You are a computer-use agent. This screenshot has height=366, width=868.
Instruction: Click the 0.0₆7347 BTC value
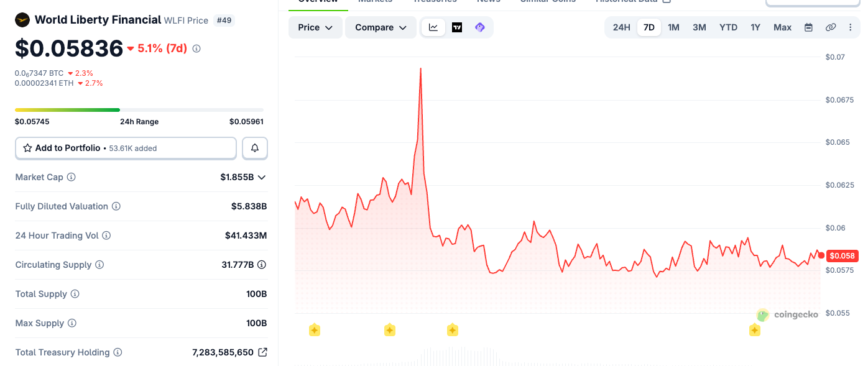[39, 73]
